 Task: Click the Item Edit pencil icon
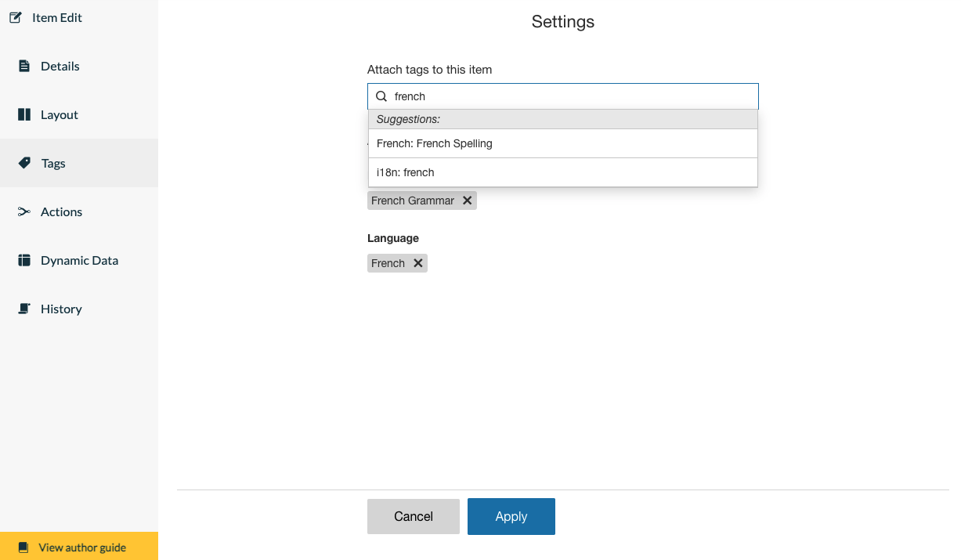pyautogui.click(x=15, y=17)
